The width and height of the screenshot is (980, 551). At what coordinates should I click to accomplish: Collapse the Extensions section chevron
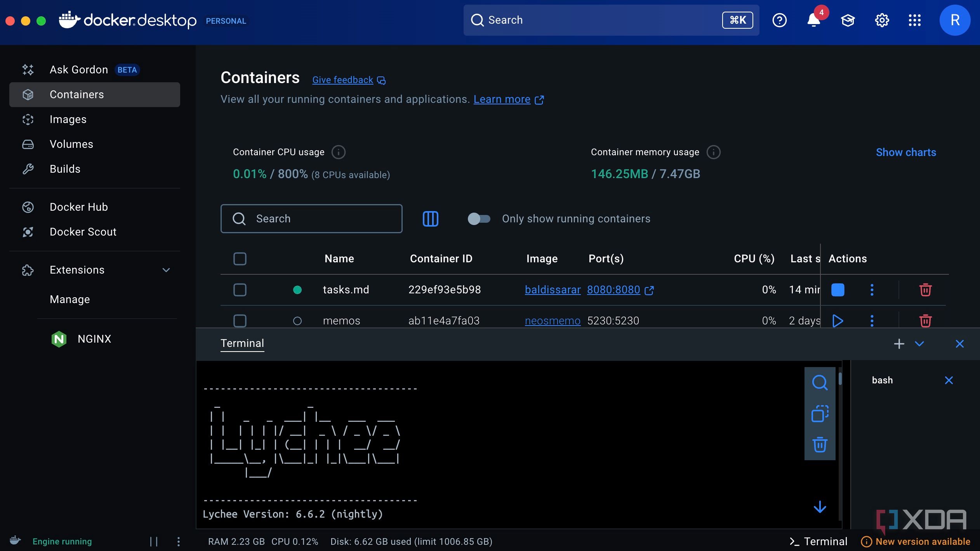tap(166, 270)
